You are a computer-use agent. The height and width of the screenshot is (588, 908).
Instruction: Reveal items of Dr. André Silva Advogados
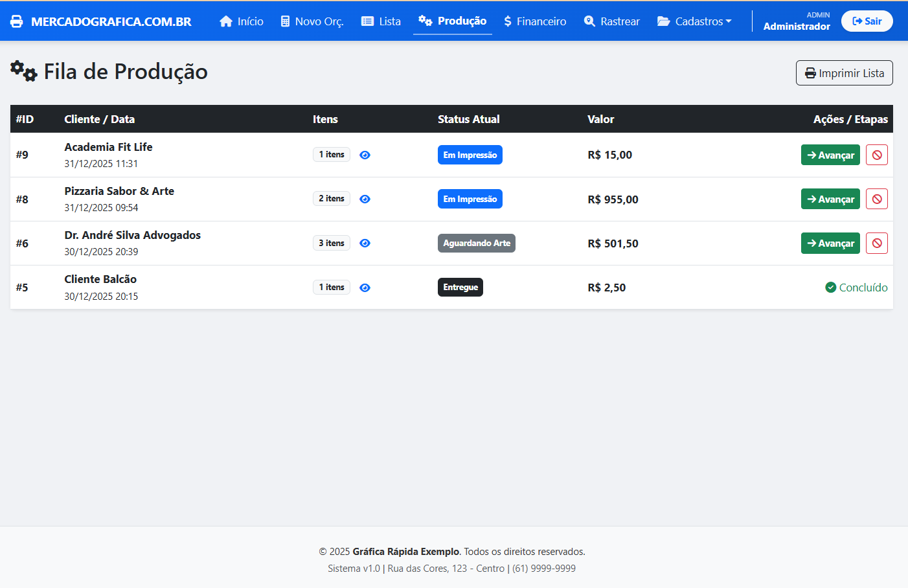pyautogui.click(x=365, y=243)
